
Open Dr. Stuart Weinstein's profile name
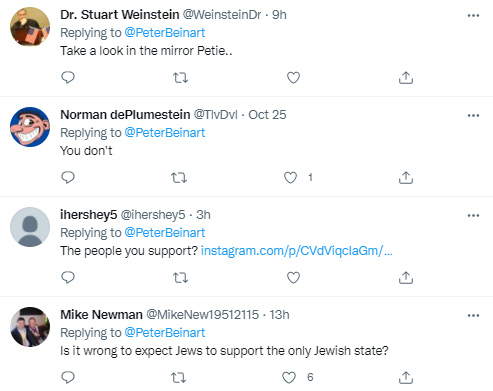tap(120, 15)
